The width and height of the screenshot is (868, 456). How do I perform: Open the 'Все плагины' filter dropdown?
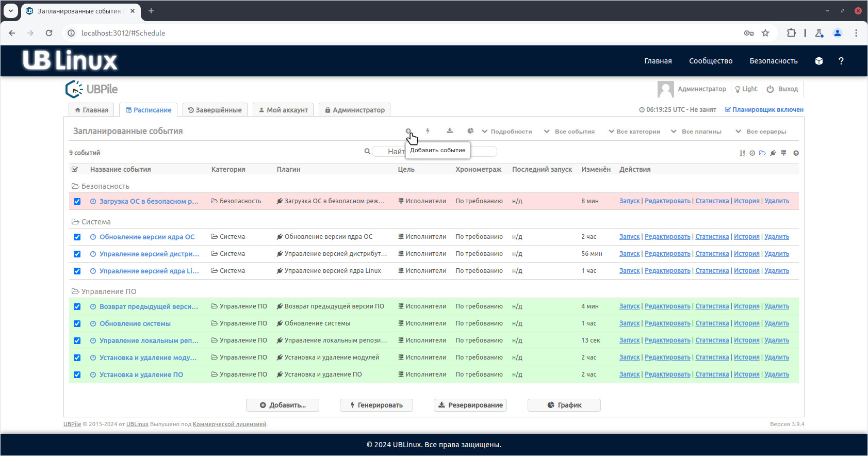(x=696, y=132)
